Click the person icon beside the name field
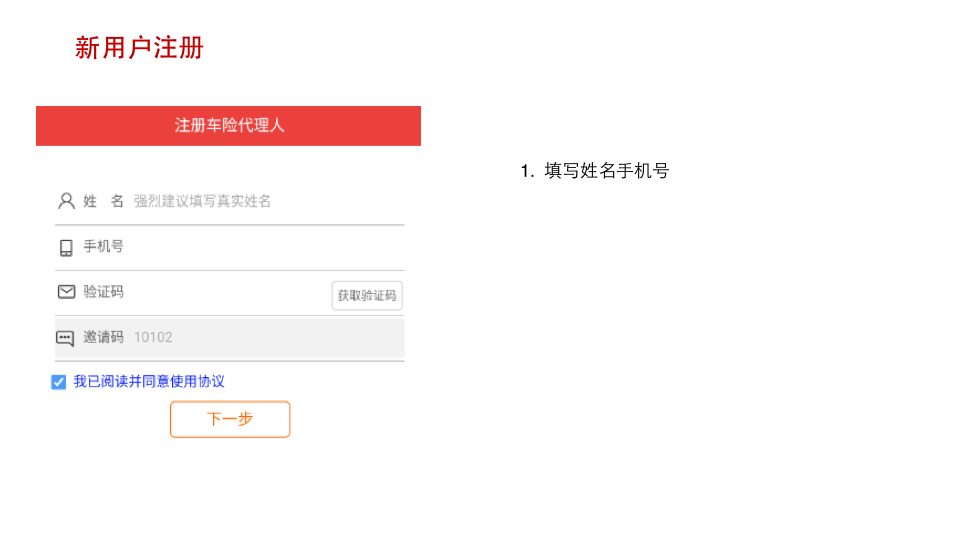 66,201
